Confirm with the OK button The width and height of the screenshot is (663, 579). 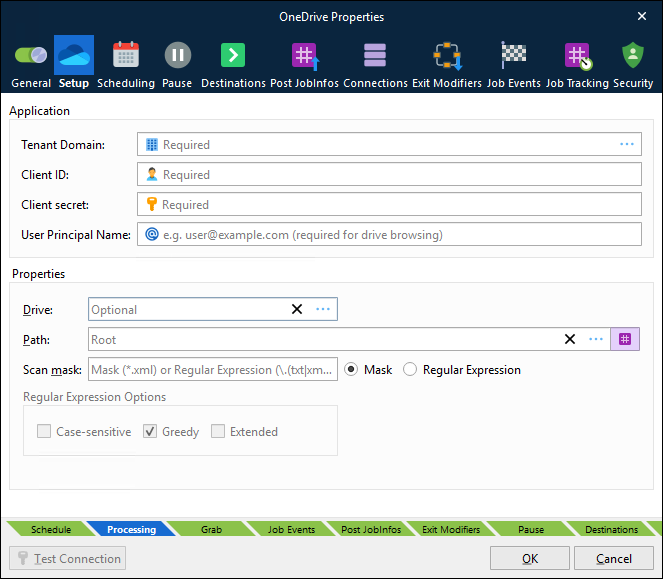coord(529,558)
